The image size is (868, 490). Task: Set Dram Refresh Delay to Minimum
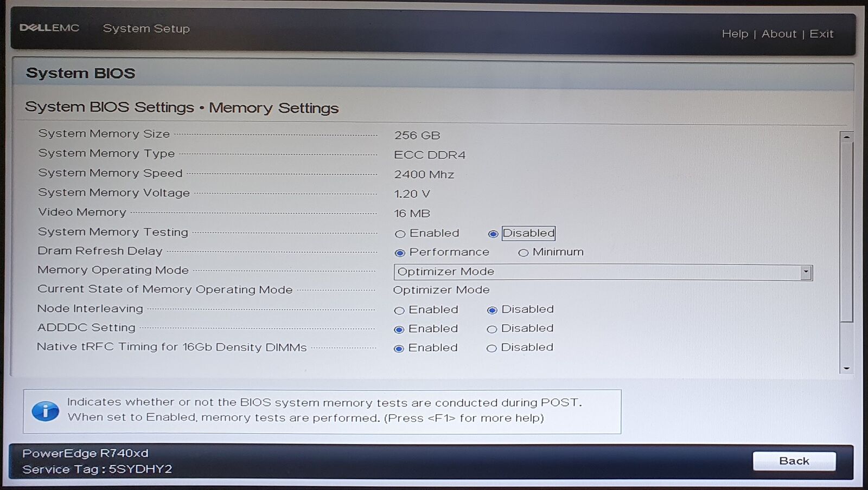coord(523,253)
